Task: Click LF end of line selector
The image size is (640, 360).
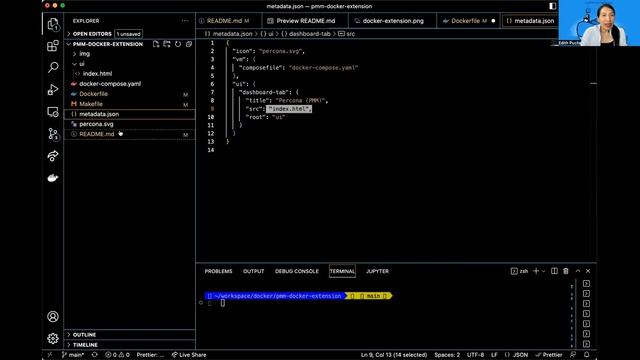Action: click(x=494, y=355)
